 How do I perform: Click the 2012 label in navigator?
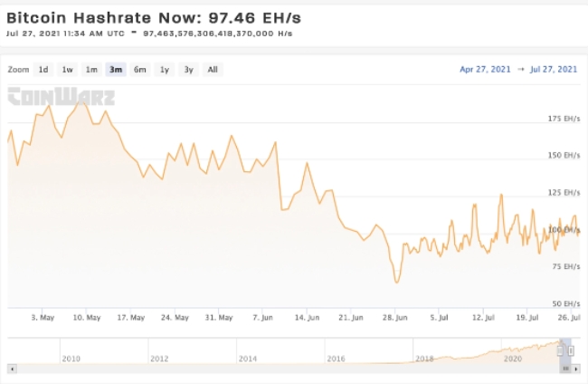159,359
